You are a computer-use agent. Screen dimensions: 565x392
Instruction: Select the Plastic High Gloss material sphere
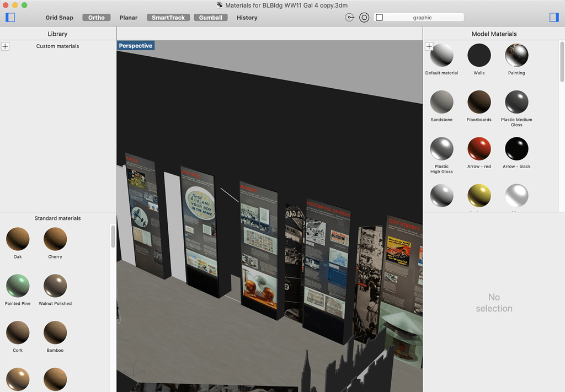pyautogui.click(x=441, y=149)
